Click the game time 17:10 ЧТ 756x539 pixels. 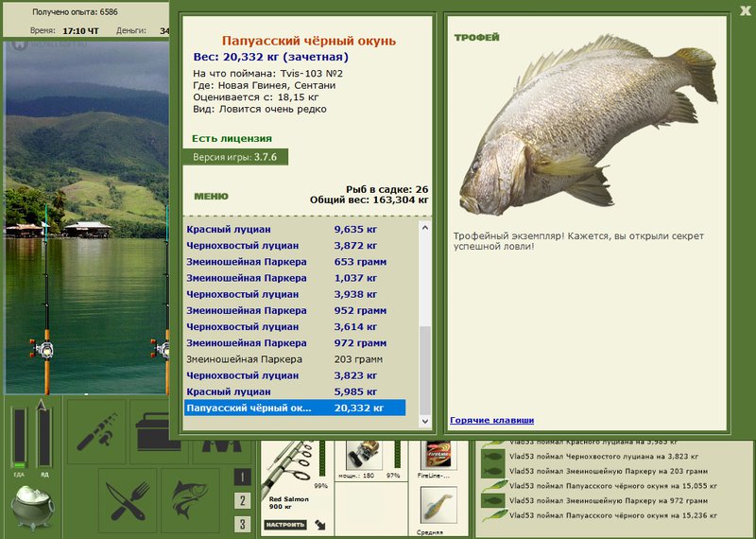[80, 31]
